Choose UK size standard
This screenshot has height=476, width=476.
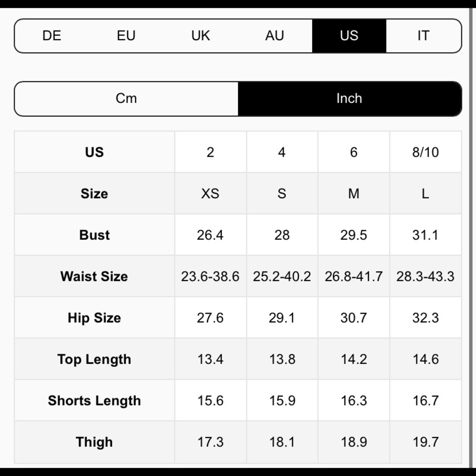click(x=200, y=36)
